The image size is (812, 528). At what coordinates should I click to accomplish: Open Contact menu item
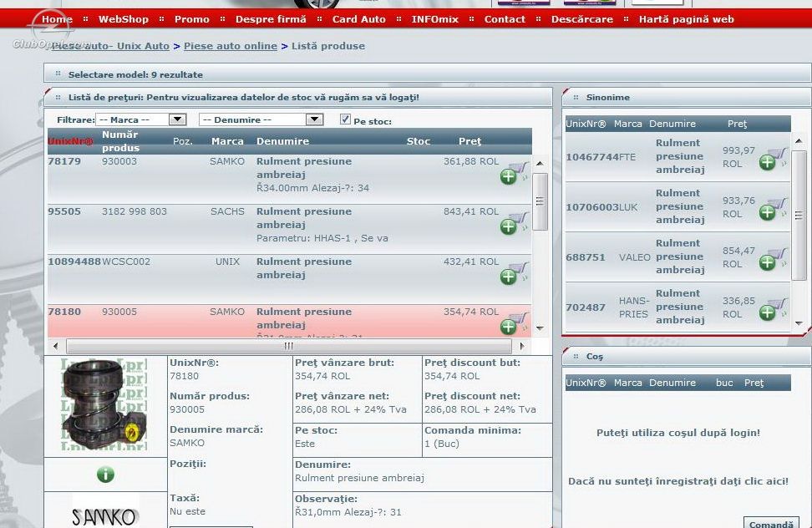tap(505, 19)
